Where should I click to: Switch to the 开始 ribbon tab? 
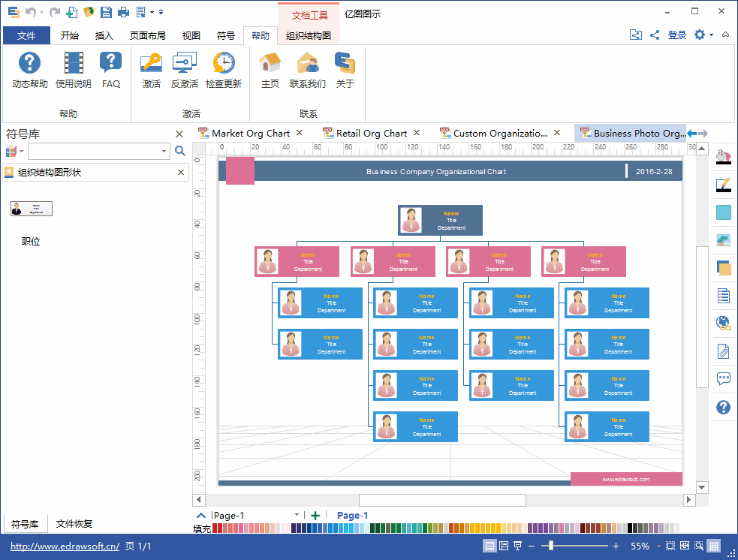click(x=70, y=35)
